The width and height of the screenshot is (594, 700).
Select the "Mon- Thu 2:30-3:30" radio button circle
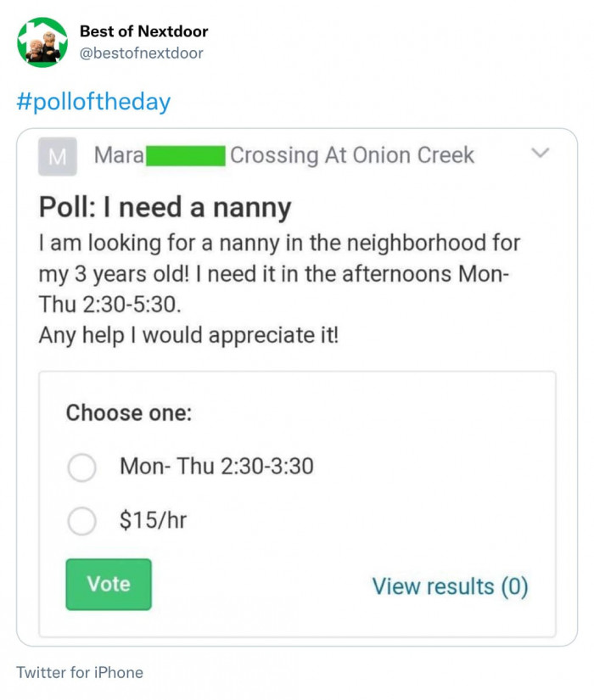(x=81, y=467)
